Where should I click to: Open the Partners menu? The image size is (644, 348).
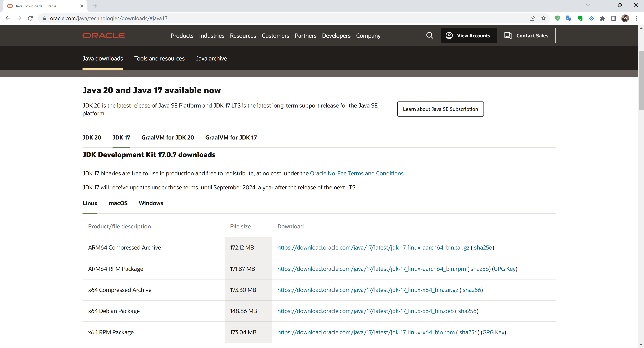[x=306, y=36]
